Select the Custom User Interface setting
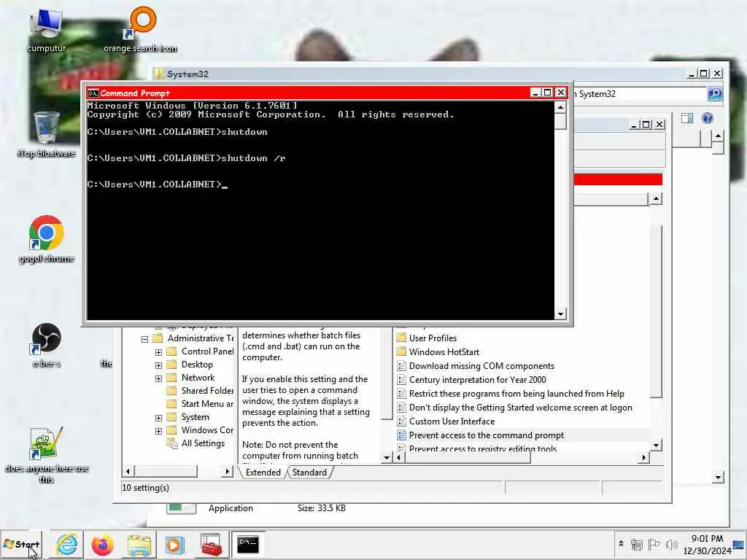The height and width of the screenshot is (560, 747). [x=446, y=421]
